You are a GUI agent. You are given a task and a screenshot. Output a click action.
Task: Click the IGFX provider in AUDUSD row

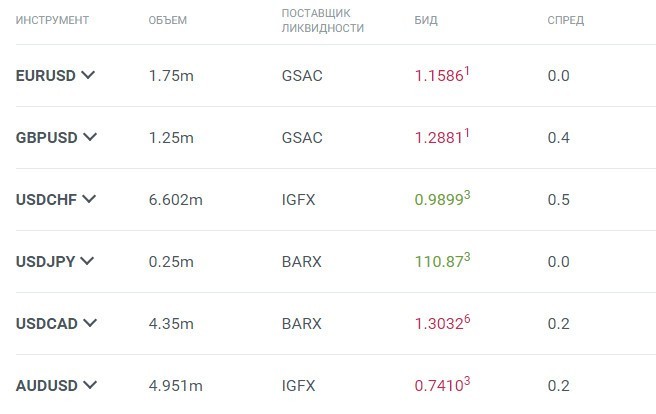point(298,385)
